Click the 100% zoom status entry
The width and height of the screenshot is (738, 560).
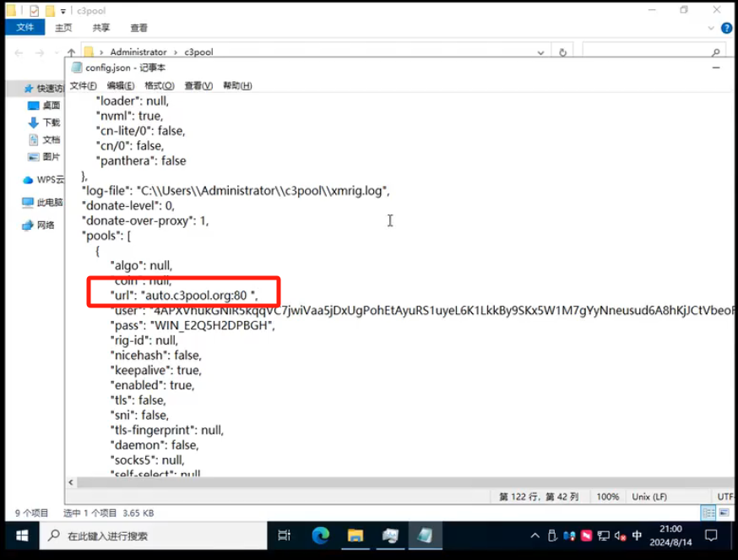pyautogui.click(x=608, y=497)
